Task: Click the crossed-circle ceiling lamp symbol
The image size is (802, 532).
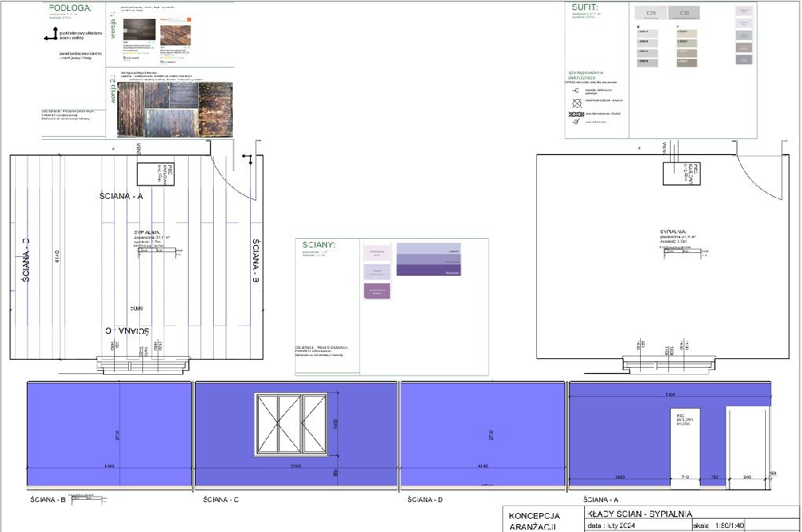Action: coord(576,102)
